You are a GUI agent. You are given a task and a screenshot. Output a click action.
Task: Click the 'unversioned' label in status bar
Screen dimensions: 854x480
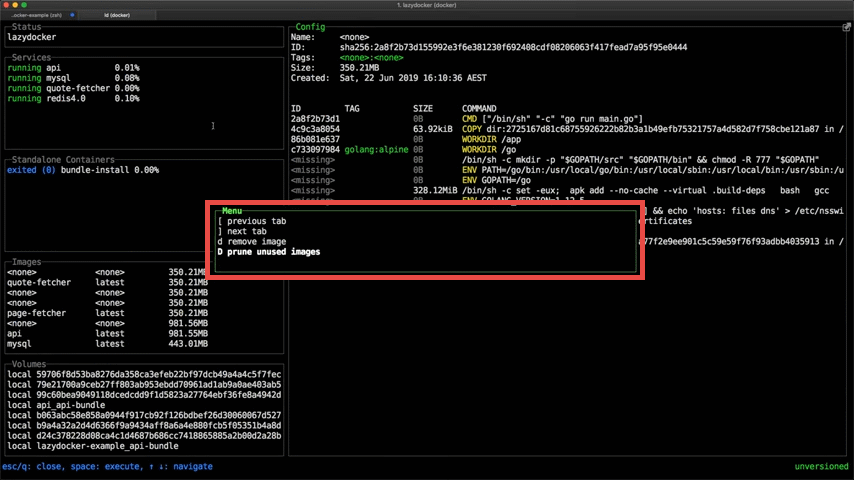(820, 467)
